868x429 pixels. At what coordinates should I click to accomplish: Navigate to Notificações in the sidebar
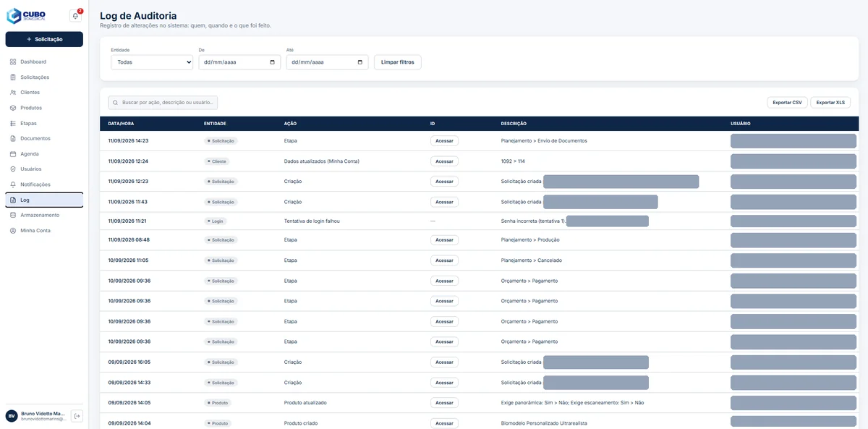pyautogui.click(x=44, y=184)
